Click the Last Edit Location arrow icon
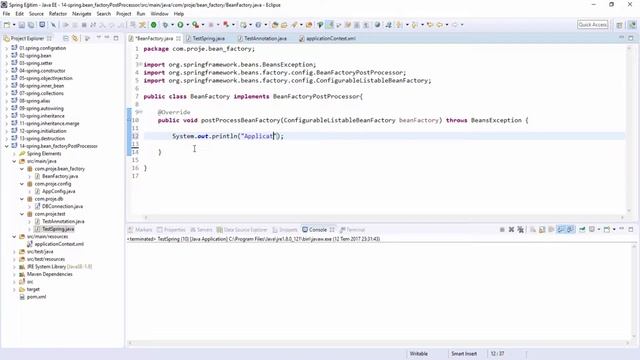This screenshot has height=360, width=640. tap(430, 25)
